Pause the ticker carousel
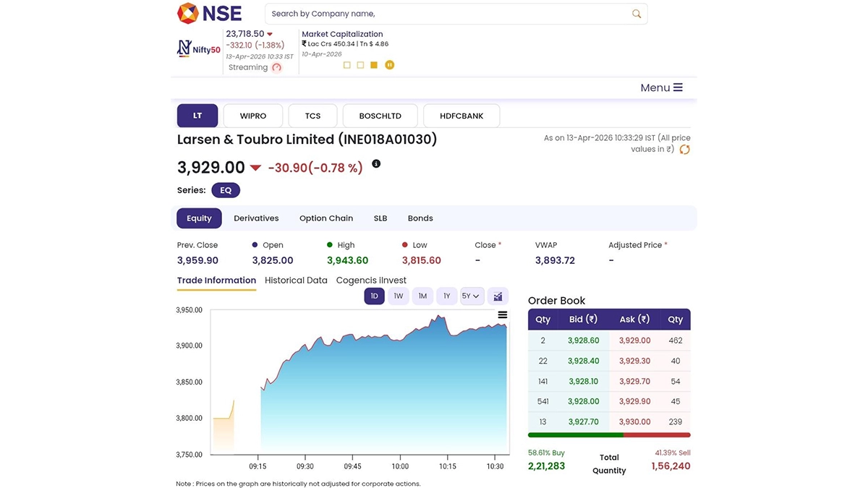This screenshot has height=488, width=868. pyautogui.click(x=389, y=65)
